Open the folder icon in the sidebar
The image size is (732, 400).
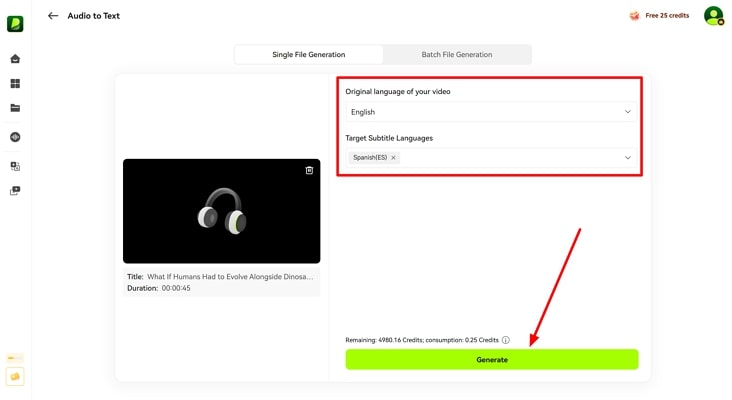tap(15, 108)
